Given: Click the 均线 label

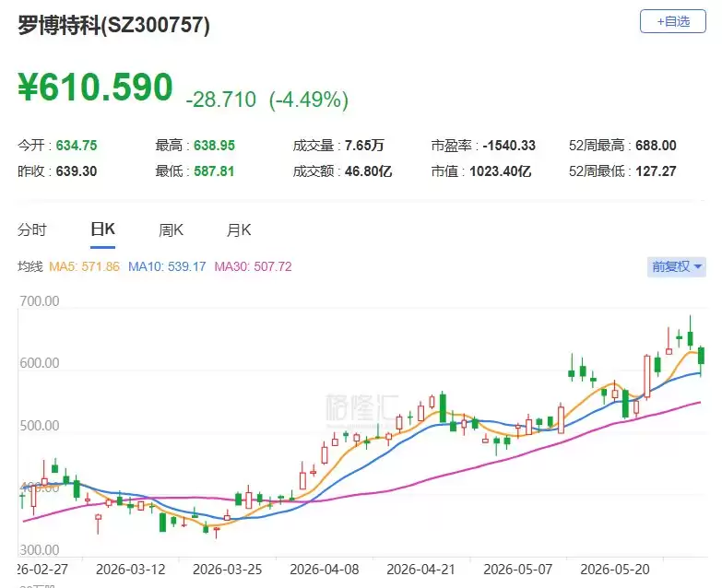Looking at the screenshot, I should (30, 266).
